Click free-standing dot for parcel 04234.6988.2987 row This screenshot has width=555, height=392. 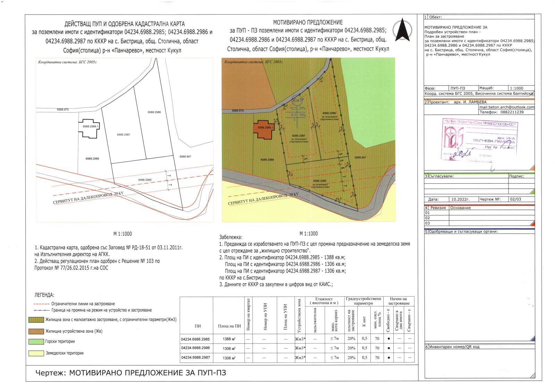coord(389,358)
